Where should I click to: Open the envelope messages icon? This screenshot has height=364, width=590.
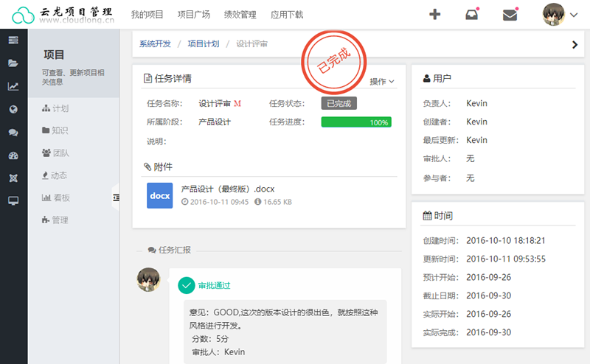click(510, 15)
